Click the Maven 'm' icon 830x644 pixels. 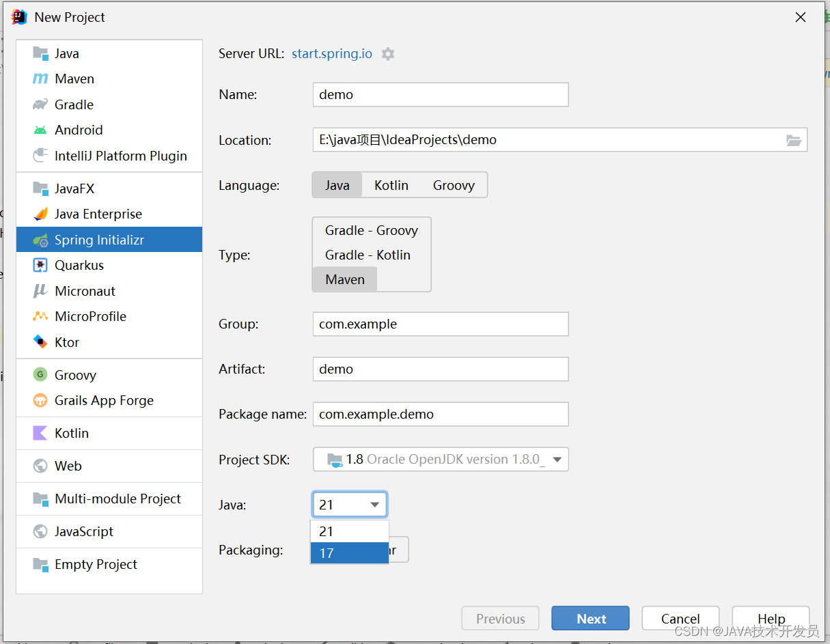tap(41, 79)
